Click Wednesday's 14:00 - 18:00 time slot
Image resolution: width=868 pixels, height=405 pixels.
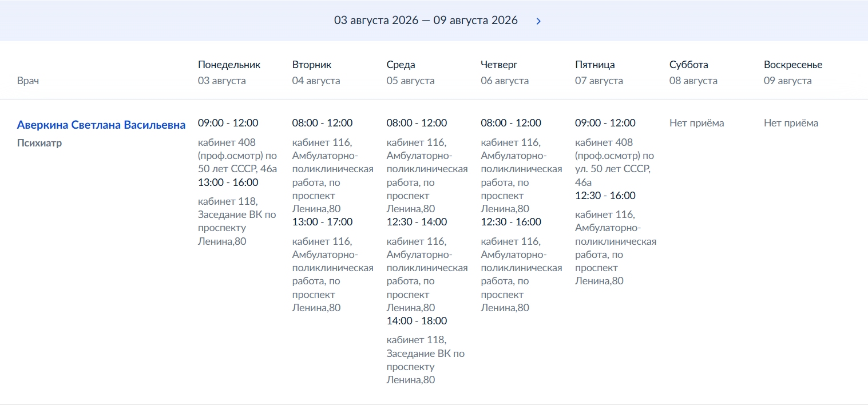click(x=417, y=320)
